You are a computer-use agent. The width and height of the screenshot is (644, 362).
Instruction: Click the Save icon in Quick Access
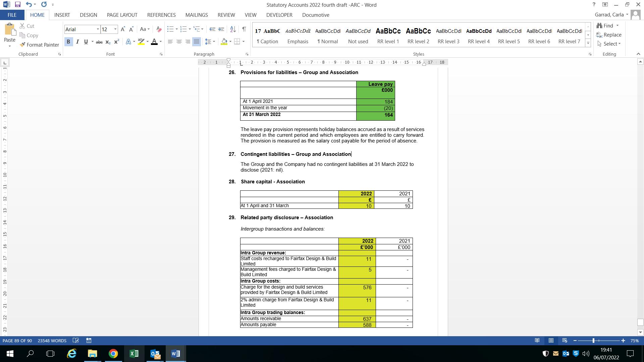tap(17, 5)
